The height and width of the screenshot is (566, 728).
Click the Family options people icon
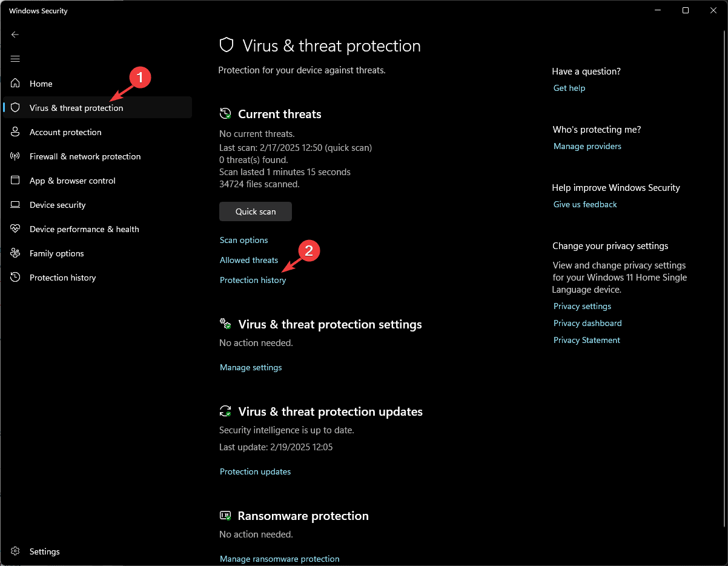(16, 253)
